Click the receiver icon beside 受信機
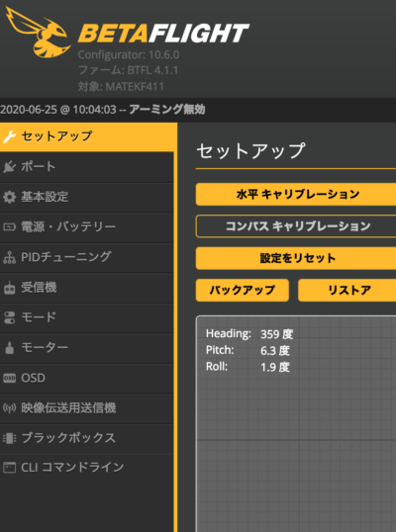396x532 pixels. coord(9,288)
